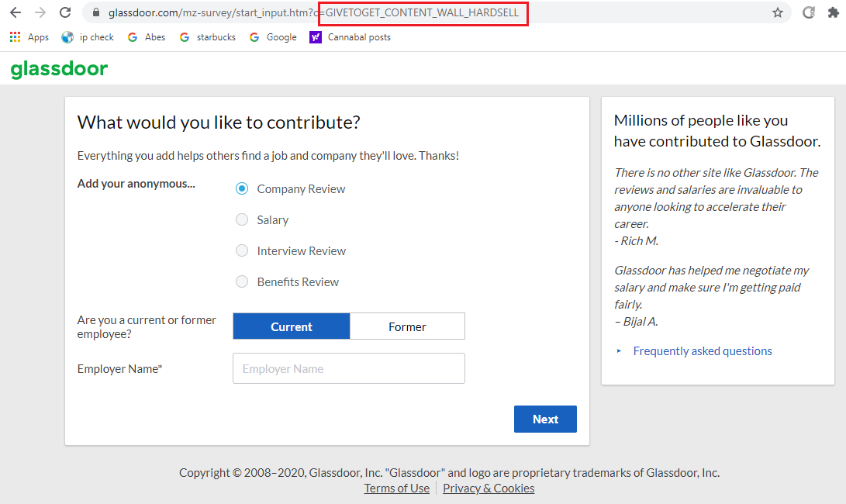Open the Abes bookmark
This screenshot has width=846, height=504.
point(147,36)
